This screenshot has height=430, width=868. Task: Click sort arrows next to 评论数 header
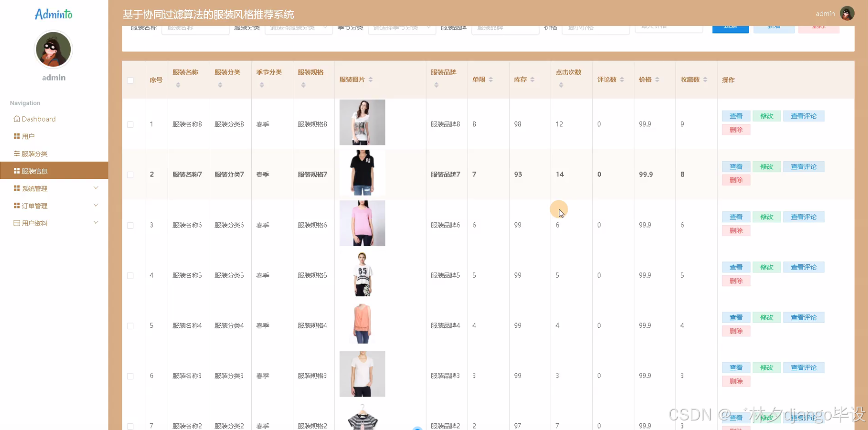click(622, 80)
